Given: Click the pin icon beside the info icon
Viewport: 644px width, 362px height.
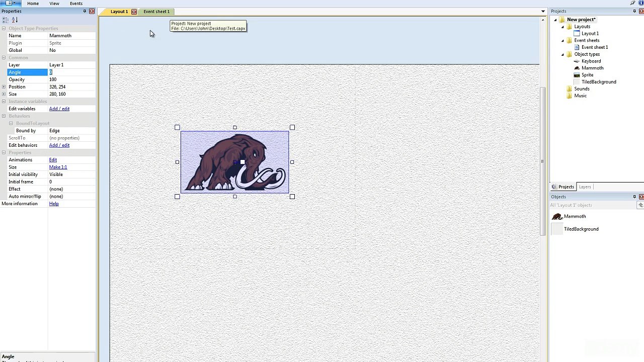Looking at the screenshot, I should (633, 3).
